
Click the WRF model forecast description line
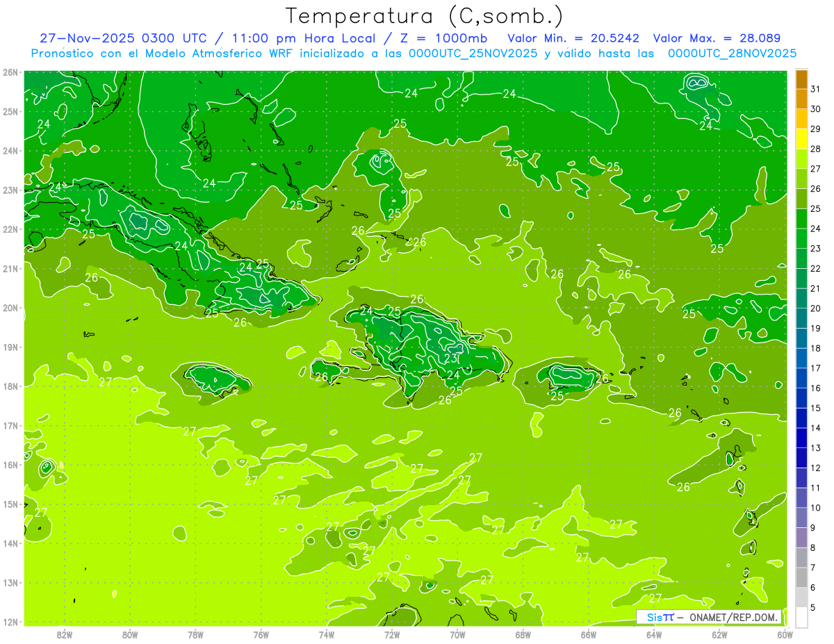414,53
